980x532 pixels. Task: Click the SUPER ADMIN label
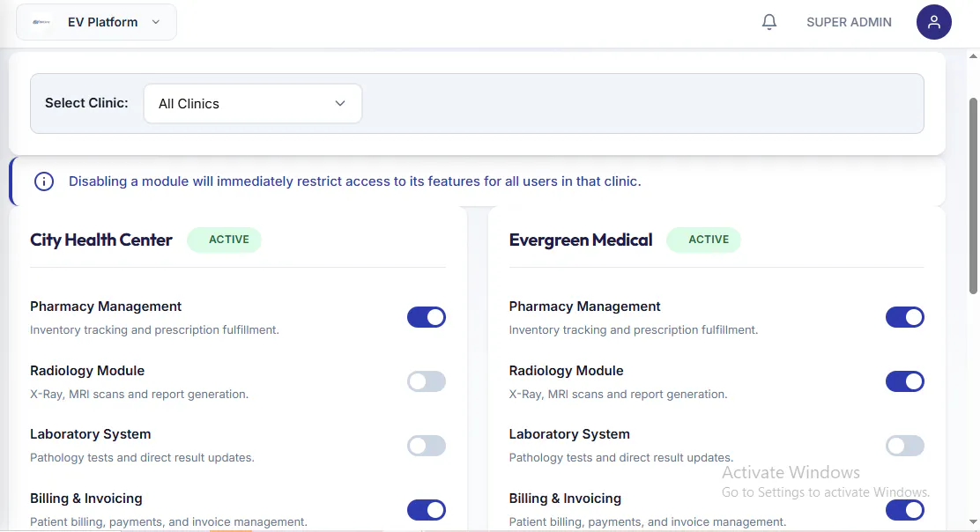tap(849, 22)
